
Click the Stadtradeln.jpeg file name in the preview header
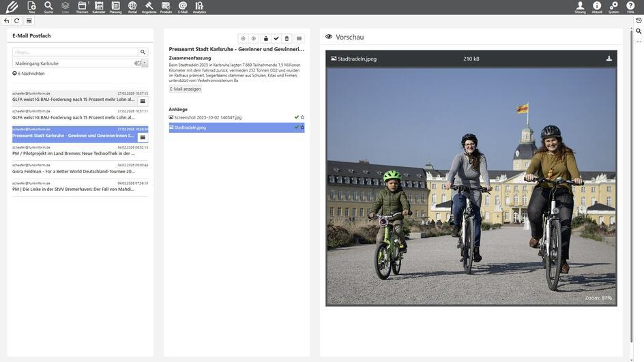[357, 59]
